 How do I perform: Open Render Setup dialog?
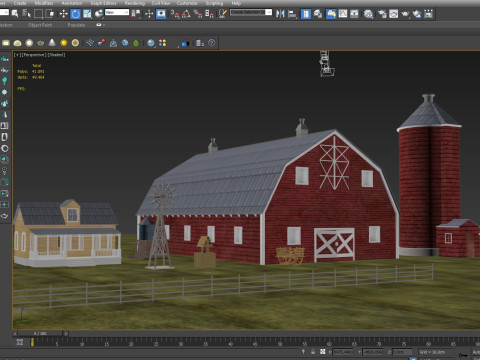pyautogui.click(x=382, y=14)
